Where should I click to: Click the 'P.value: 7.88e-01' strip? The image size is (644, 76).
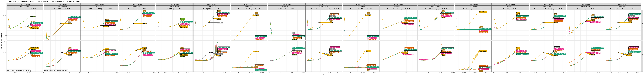pos(623,7)
